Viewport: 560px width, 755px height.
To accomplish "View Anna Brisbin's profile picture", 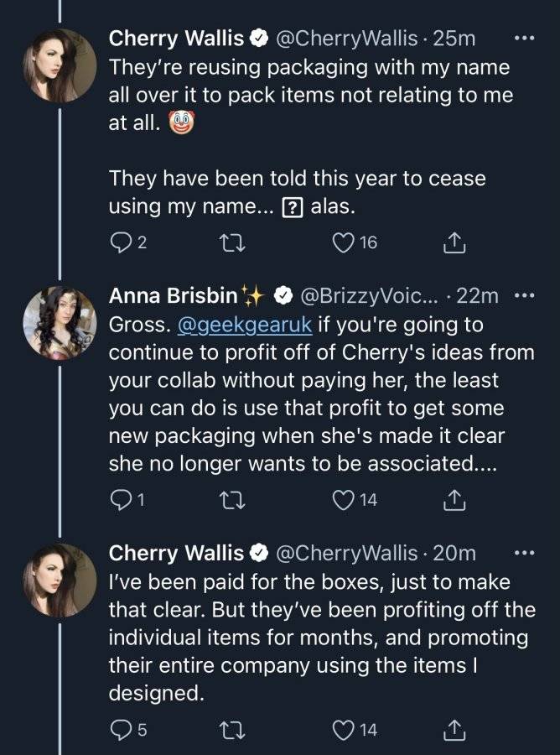I will tap(60, 323).
